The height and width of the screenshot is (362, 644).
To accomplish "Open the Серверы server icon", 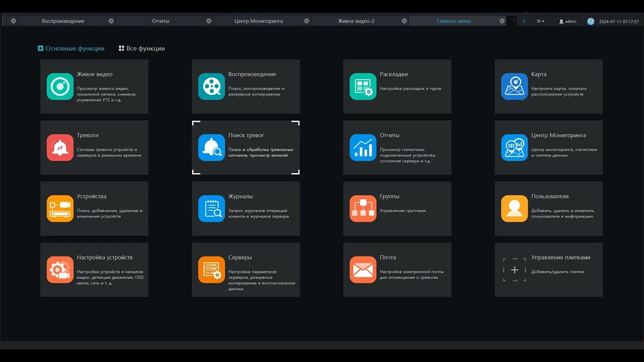I will pos(211,270).
